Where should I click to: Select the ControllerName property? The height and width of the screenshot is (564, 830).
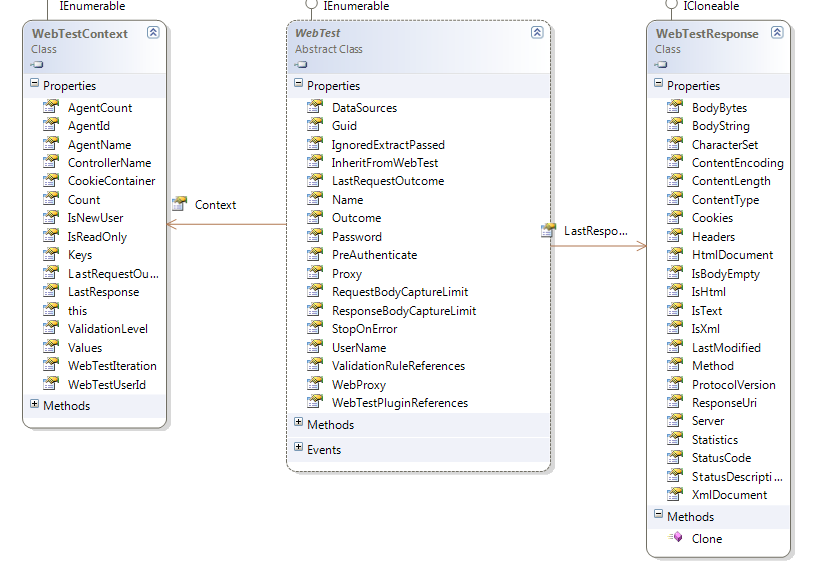pyautogui.click(x=110, y=163)
